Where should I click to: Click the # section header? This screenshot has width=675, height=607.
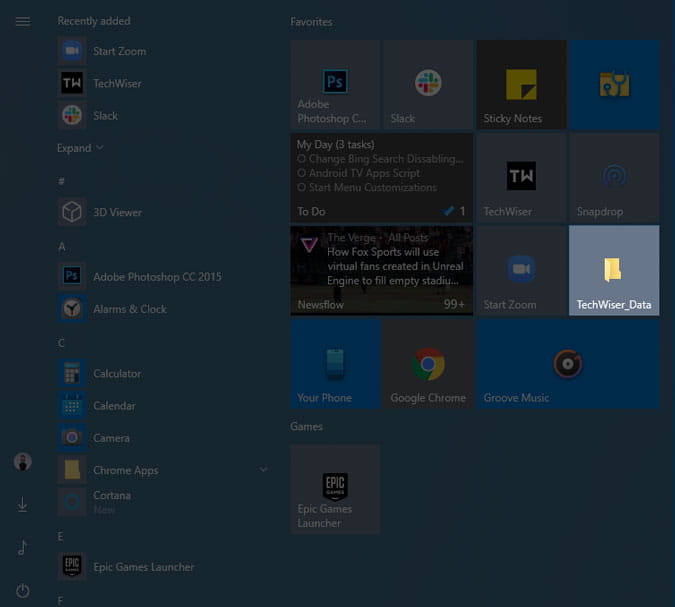click(x=61, y=181)
